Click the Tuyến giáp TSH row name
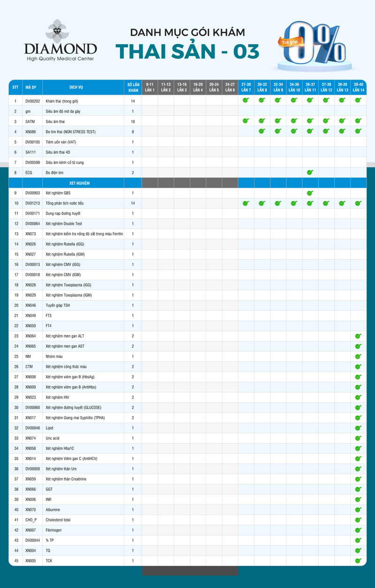 pyautogui.click(x=58, y=306)
